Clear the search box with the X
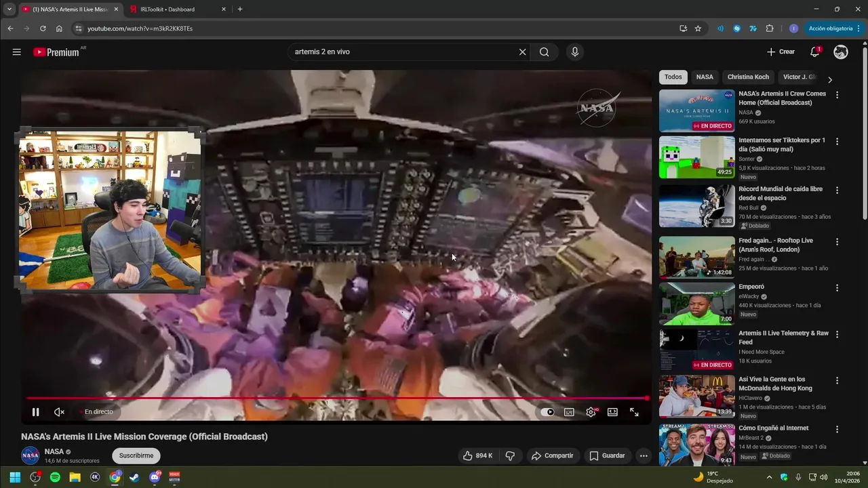Viewport: 868px width, 488px height. click(522, 52)
